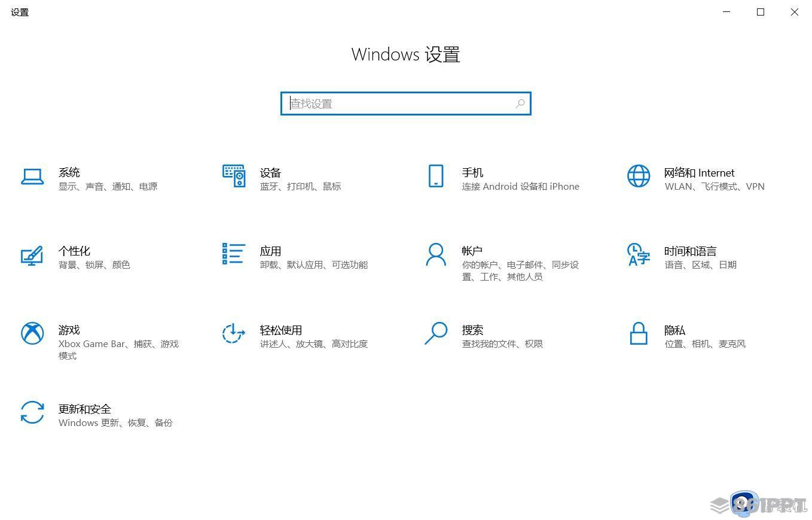Click the text 位置、相机、麦克风

click(705, 343)
